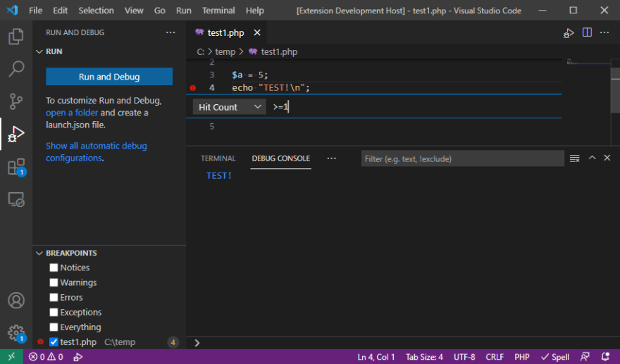Open the View menu

point(134,11)
